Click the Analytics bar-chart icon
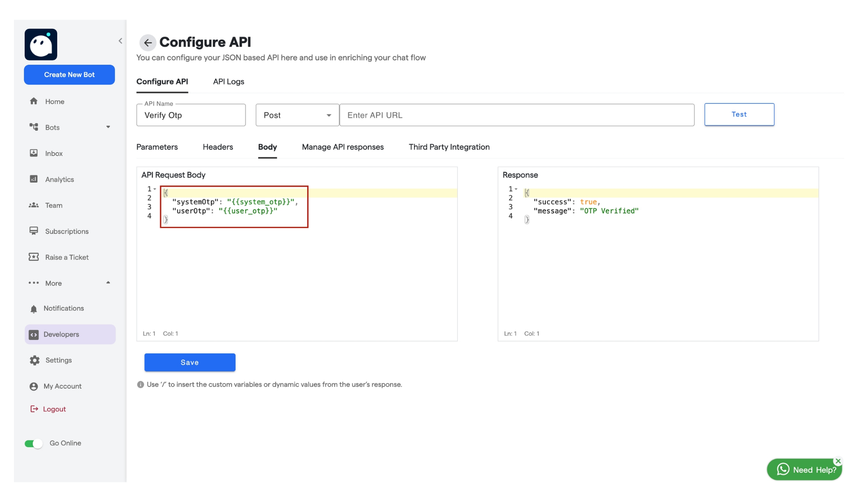 tap(33, 179)
